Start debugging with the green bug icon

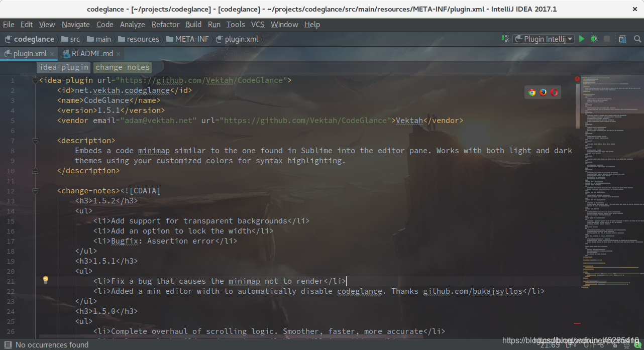click(594, 39)
